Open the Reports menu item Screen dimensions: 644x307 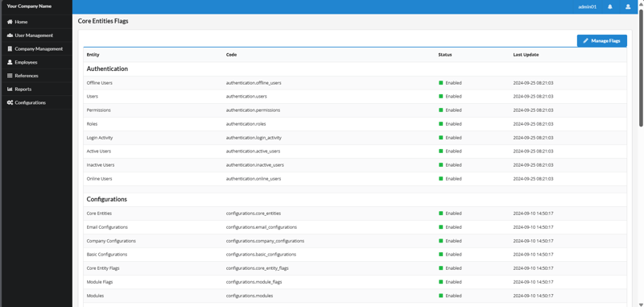click(x=36, y=89)
